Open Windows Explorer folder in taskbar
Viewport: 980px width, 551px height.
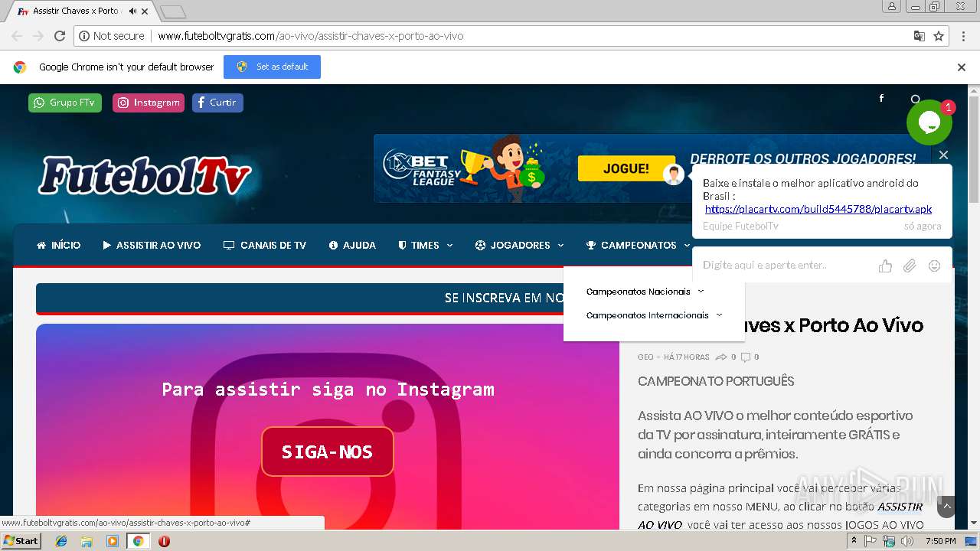click(87, 541)
